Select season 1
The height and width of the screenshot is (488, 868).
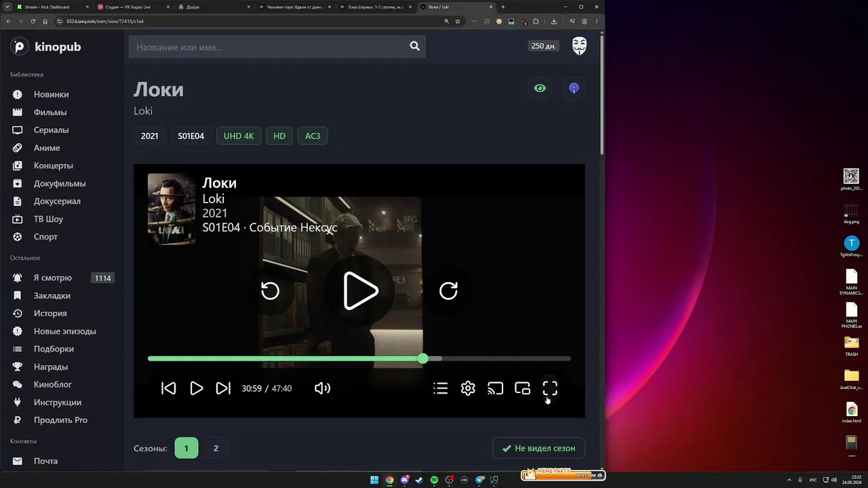[186, 448]
